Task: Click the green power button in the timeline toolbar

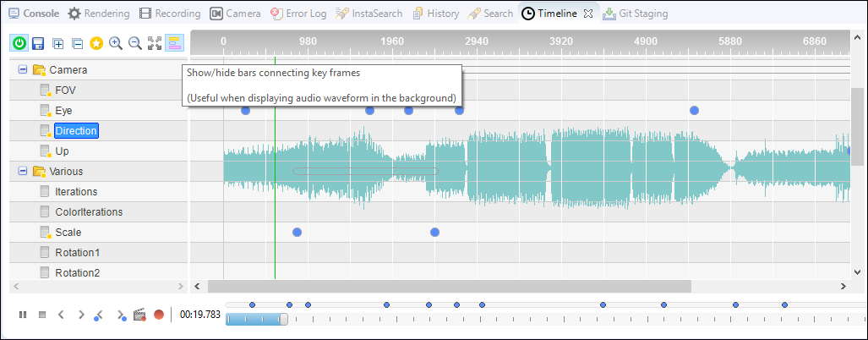Action: coord(19,43)
